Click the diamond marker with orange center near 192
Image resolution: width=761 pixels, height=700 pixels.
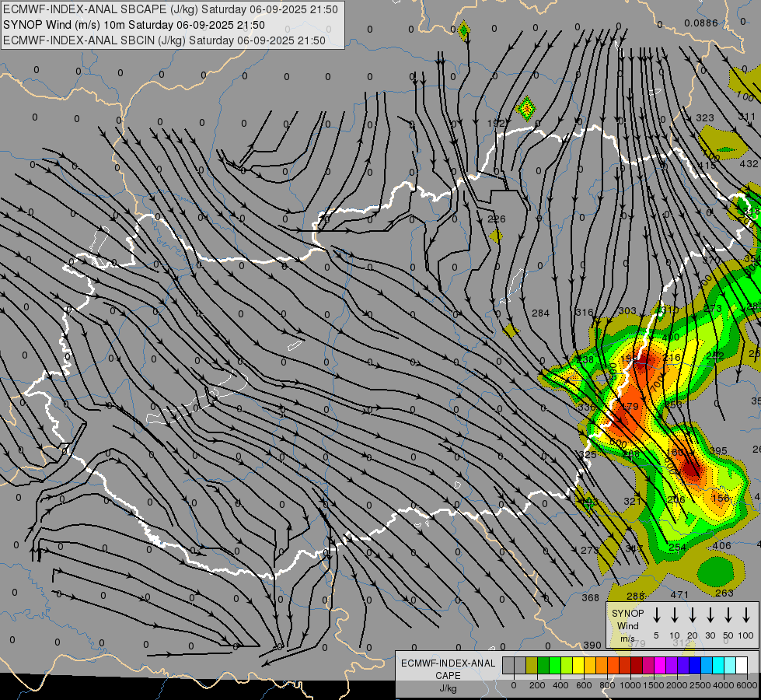point(525,108)
